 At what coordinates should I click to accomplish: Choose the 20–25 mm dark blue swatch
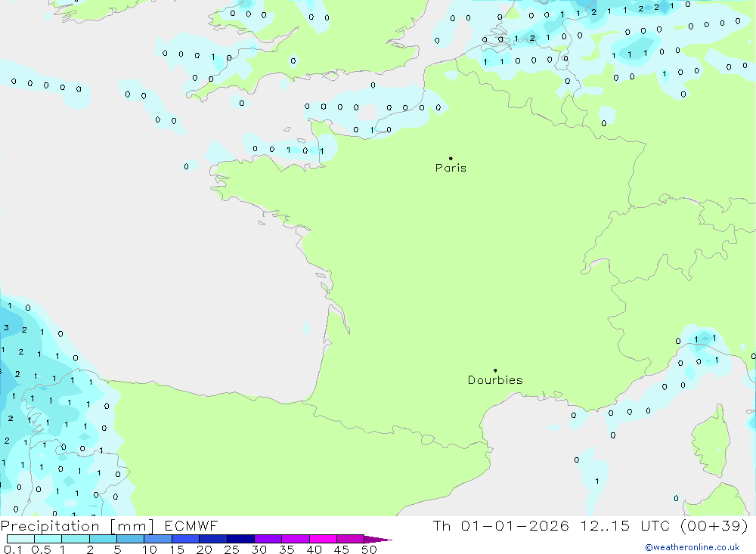click(x=213, y=539)
